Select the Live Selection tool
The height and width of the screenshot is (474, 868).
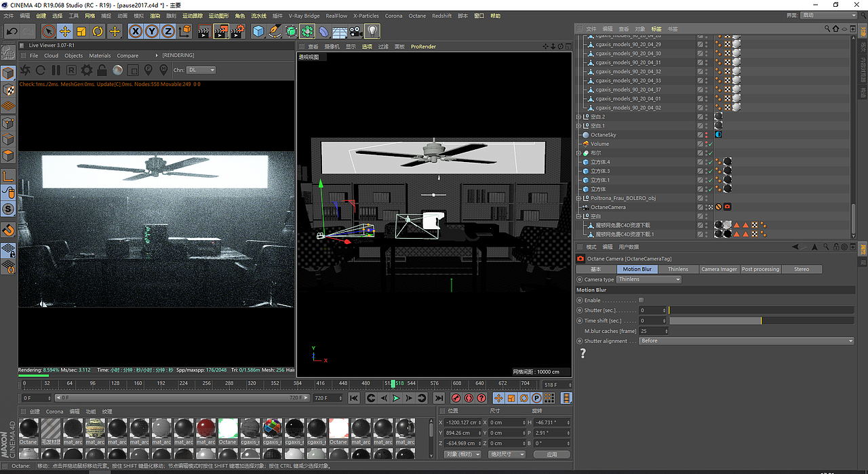tap(48, 31)
